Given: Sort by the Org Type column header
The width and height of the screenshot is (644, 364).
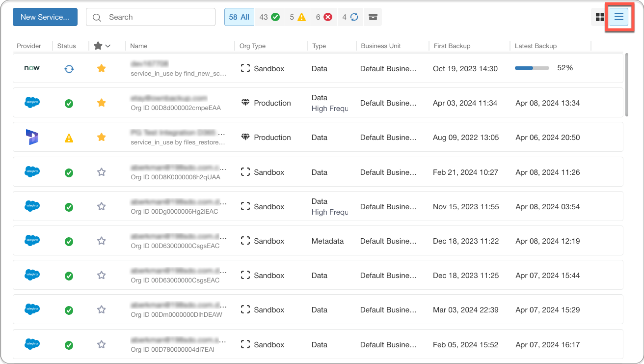Looking at the screenshot, I should [x=252, y=46].
